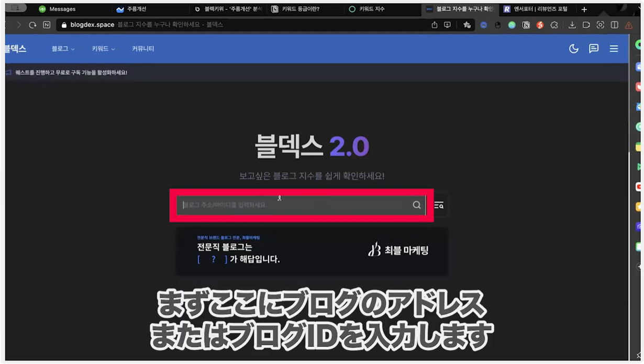Click the magnifier search icon in search box
The image size is (644, 364).
coord(417,205)
